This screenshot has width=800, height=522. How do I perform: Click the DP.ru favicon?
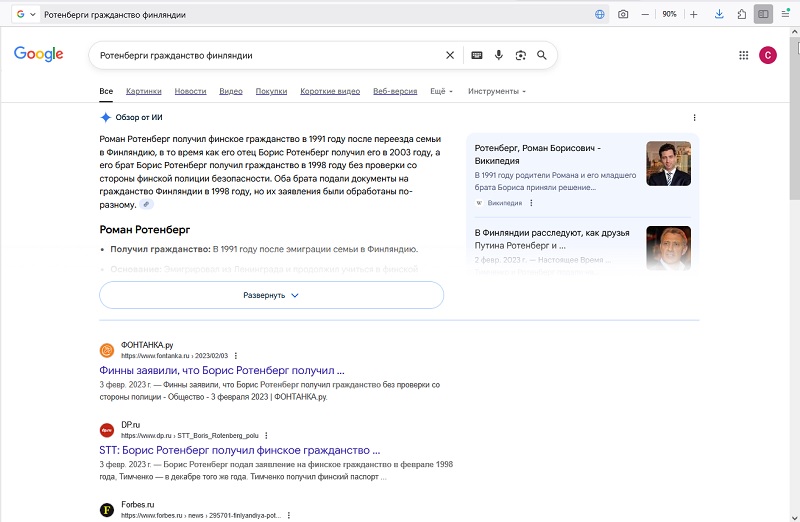click(107, 430)
